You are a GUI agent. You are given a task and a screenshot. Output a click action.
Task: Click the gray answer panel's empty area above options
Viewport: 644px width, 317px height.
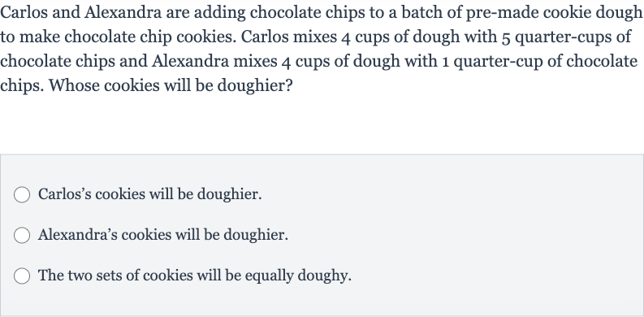click(322, 169)
